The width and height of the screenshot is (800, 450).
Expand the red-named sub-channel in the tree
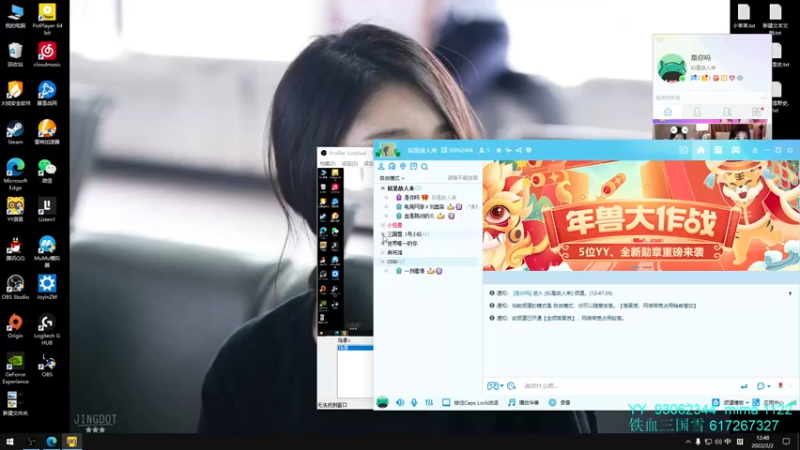[383, 225]
